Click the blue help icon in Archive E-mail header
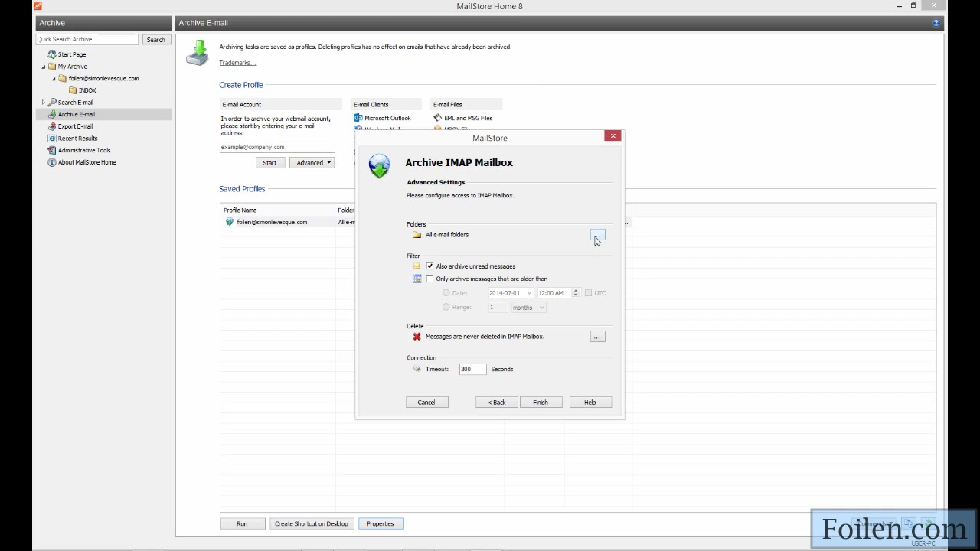Viewport: 980px width, 551px height. click(936, 23)
